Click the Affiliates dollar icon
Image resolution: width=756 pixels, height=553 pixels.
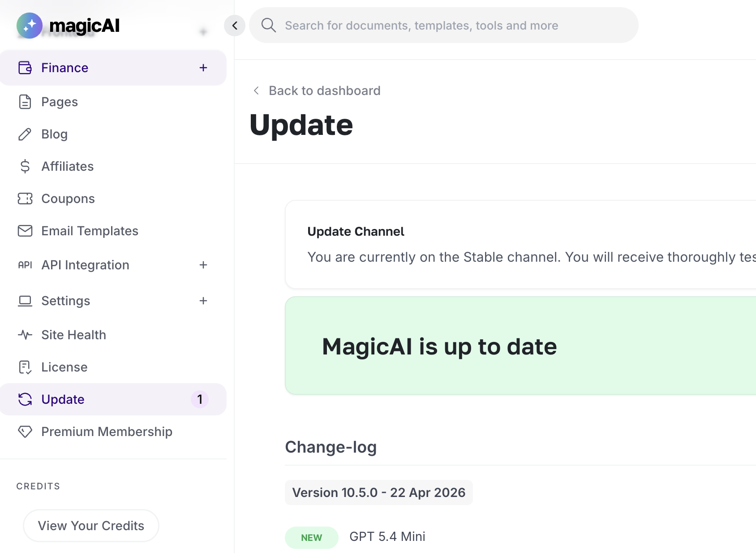click(x=25, y=166)
